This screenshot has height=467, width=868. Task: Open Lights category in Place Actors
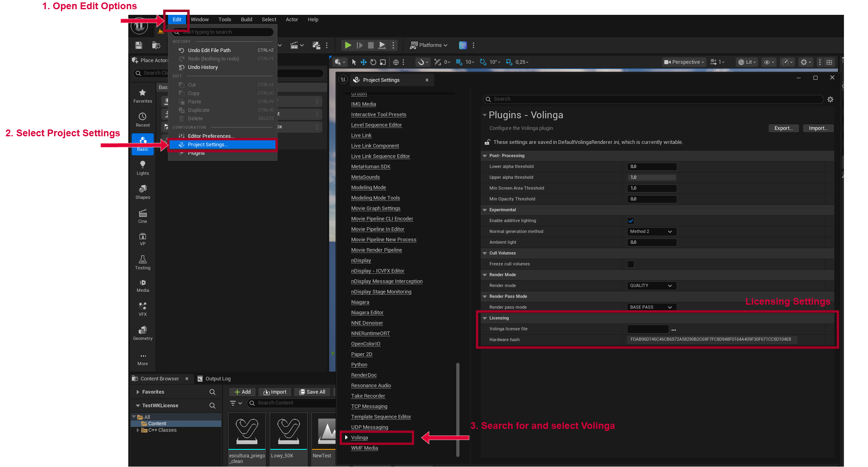pos(143,168)
